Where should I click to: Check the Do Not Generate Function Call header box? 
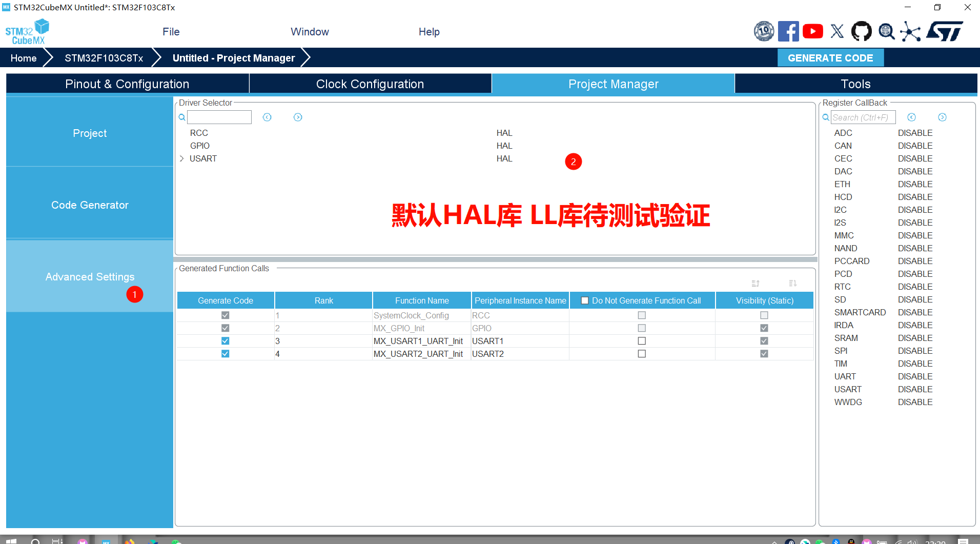pos(585,300)
